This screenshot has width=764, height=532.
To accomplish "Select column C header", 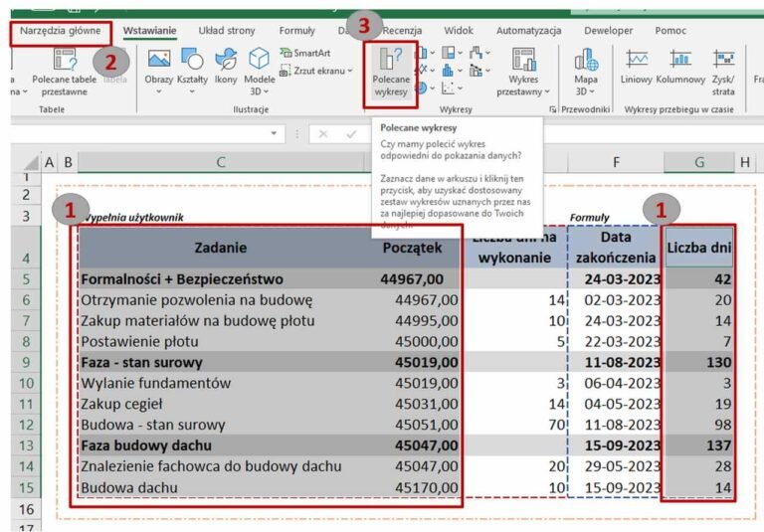I will pyautogui.click(x=221, y=162).
